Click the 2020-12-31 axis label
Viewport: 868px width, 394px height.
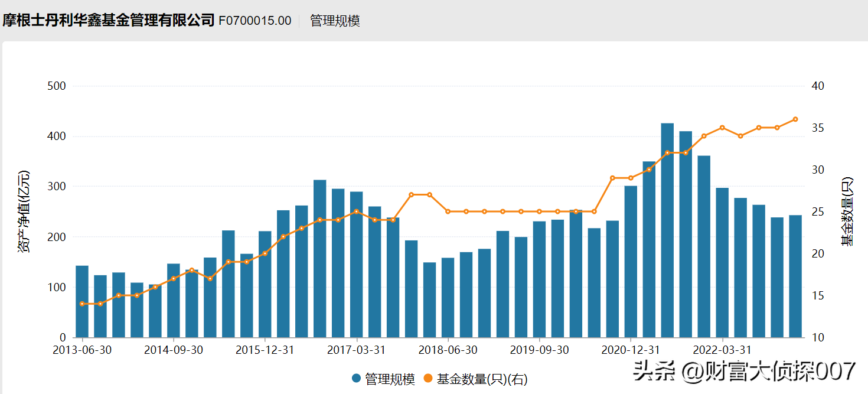(x=631, y=350)
